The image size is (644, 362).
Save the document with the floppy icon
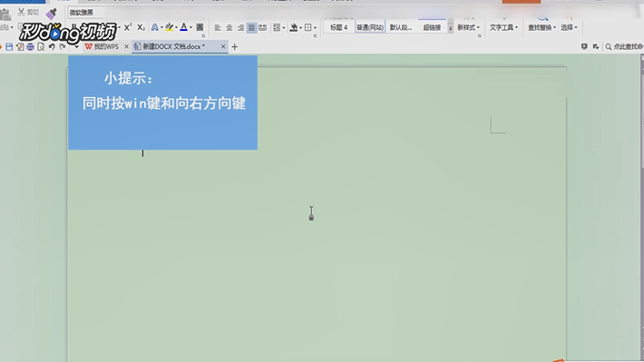tap(9, 47)
